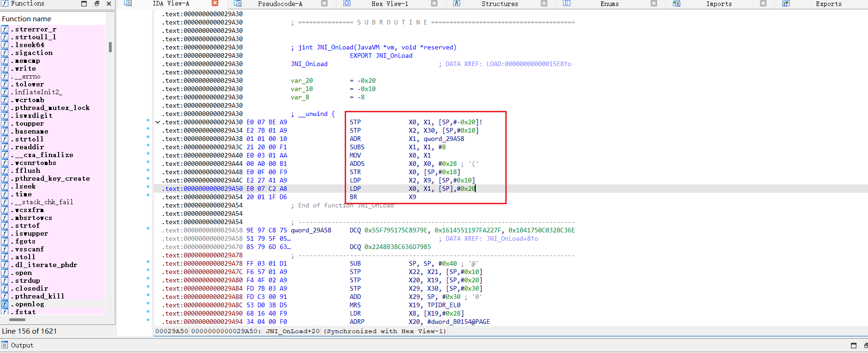Open the Structures tab

coord(500,4)
